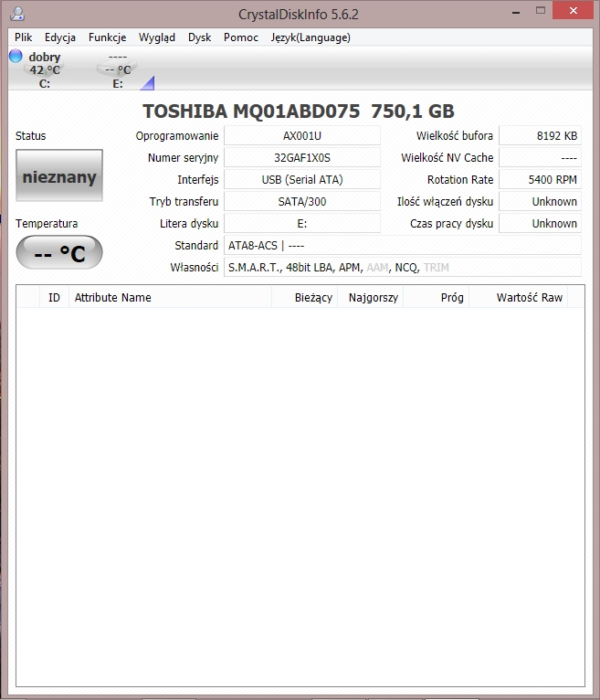The height and width of the screenshot is (700, 600).
Task: Click the interface field USB (Serial ATA)
Action: click(302, 179)
